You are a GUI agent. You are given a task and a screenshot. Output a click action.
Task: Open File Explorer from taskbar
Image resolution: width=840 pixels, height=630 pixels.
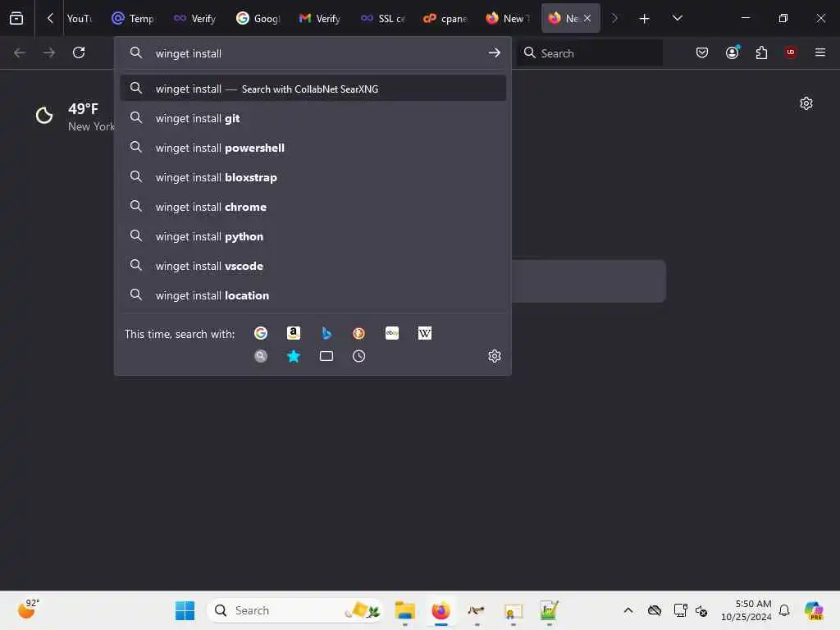pos(405,610)
